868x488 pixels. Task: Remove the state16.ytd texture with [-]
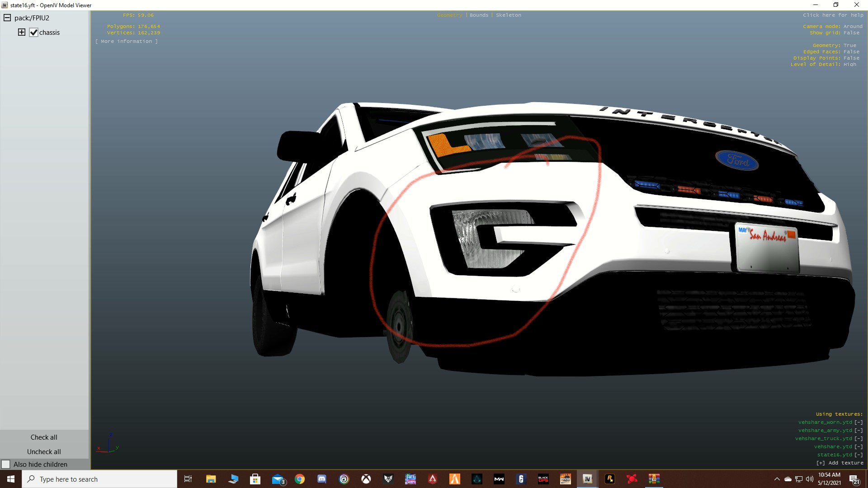pyautogui.click(x=858, y=455)
